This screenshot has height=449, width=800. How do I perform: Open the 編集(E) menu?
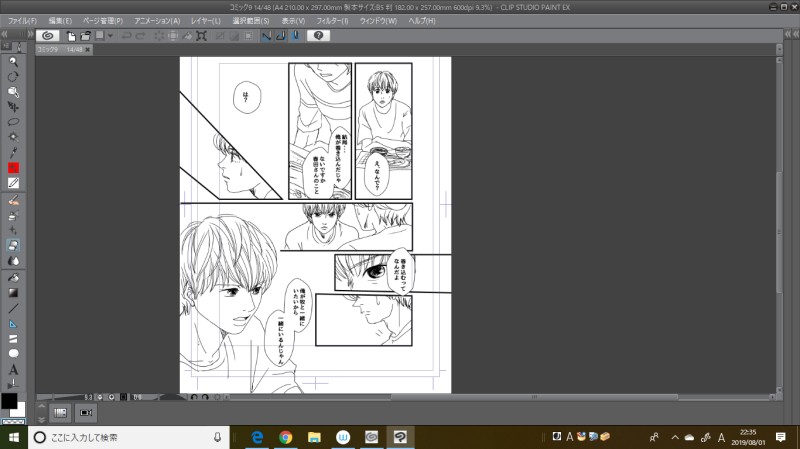(x=60, y=21)
